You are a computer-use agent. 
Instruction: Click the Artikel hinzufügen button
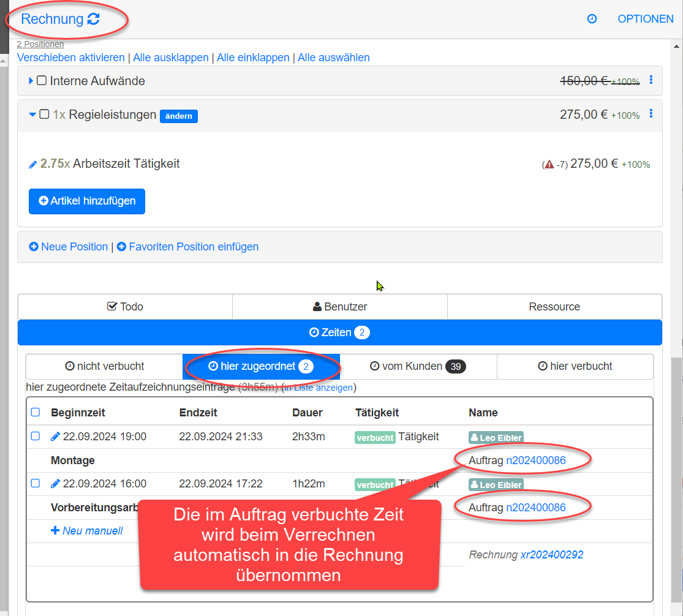(87, 201)
